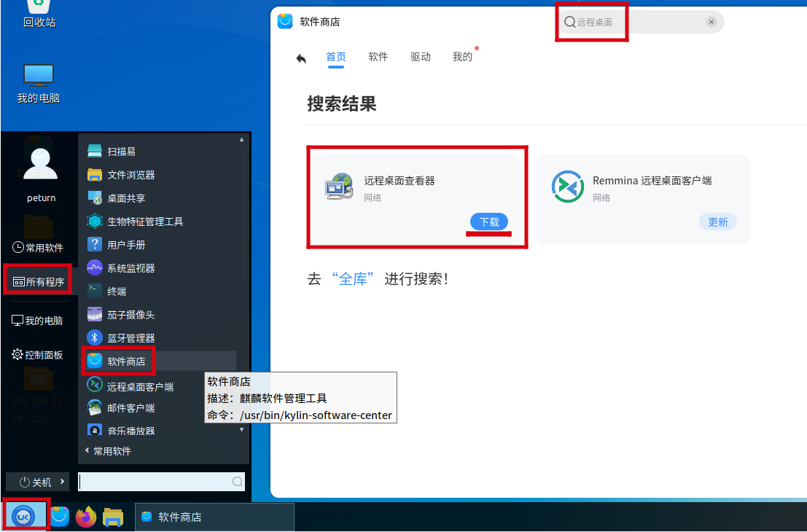Screen dimensions: 807x532
Task: Click 下载 for 远程桌面查看器
Action: point(489,222)
